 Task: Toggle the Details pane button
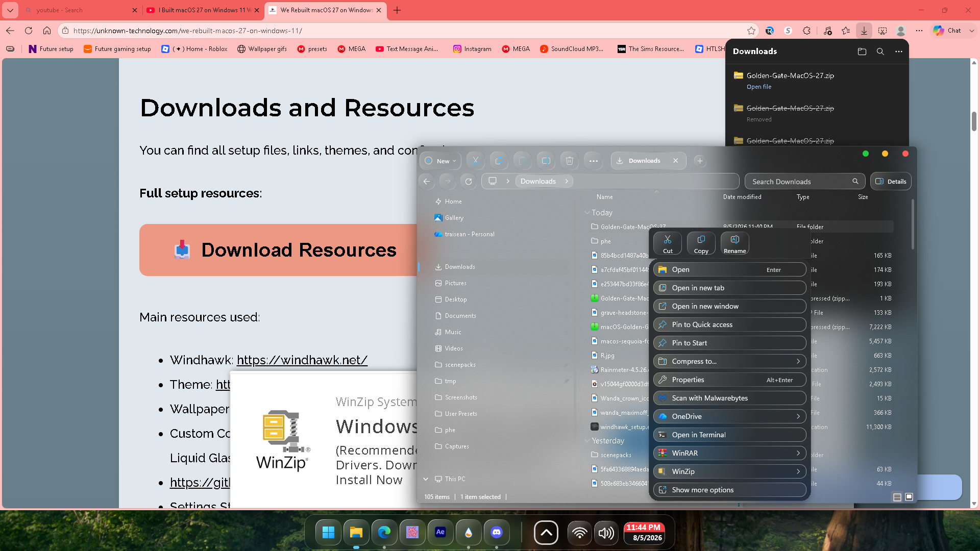pyautogui.click(x=891, y=182)
